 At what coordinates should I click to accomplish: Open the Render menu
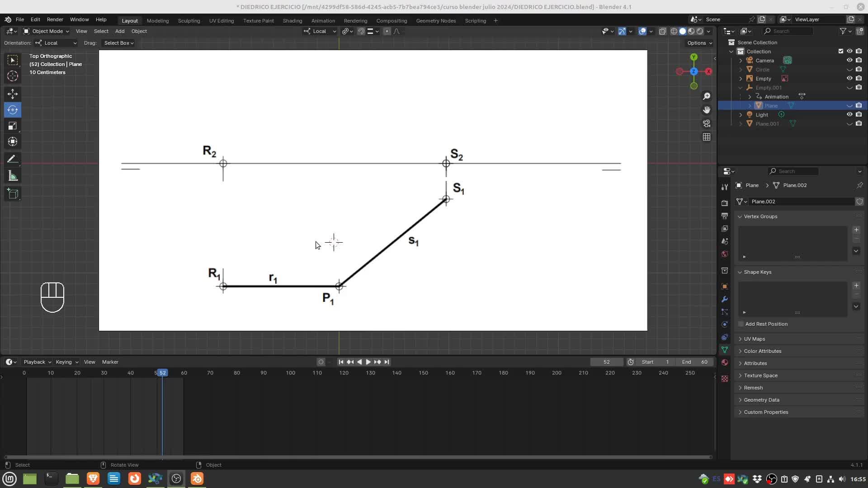[55, 19]
